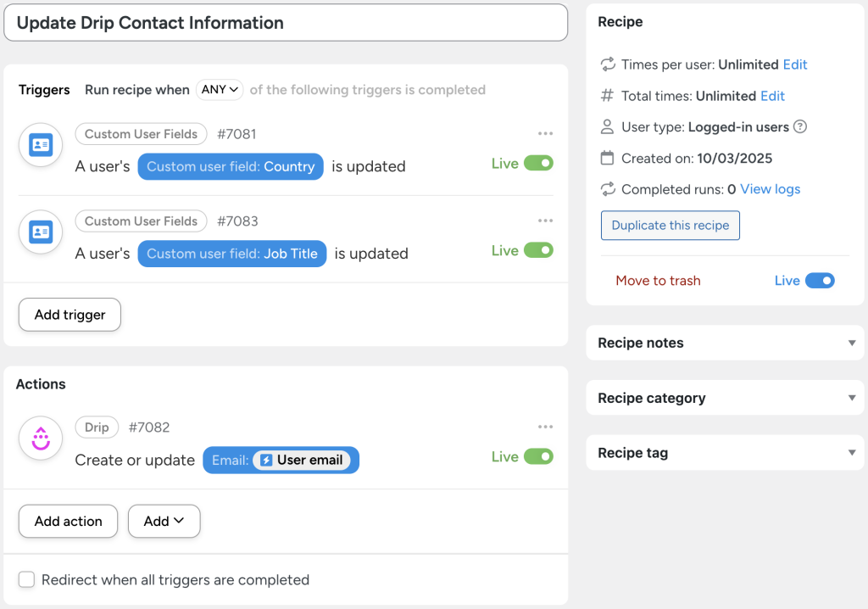The image size is (868, 609).
Task: Toggle Live switch for Country trigger
Action: [x=538, y=164]
